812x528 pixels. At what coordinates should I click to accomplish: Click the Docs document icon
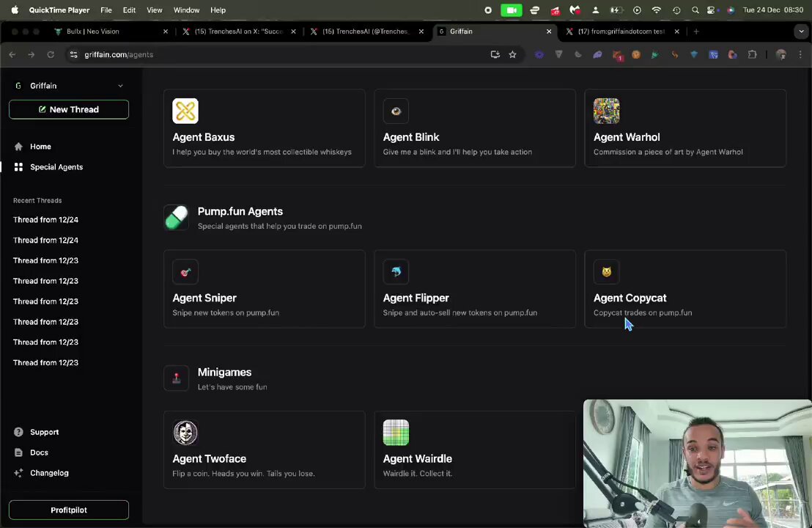18,452
